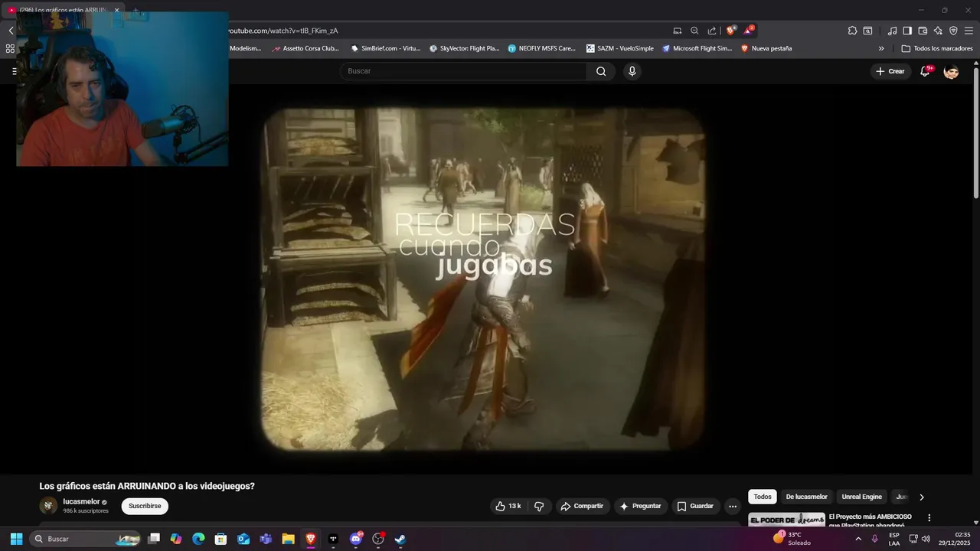
Task: Like the video with 13 k likes
Action: pyautogui.click(x=508, y=506)
